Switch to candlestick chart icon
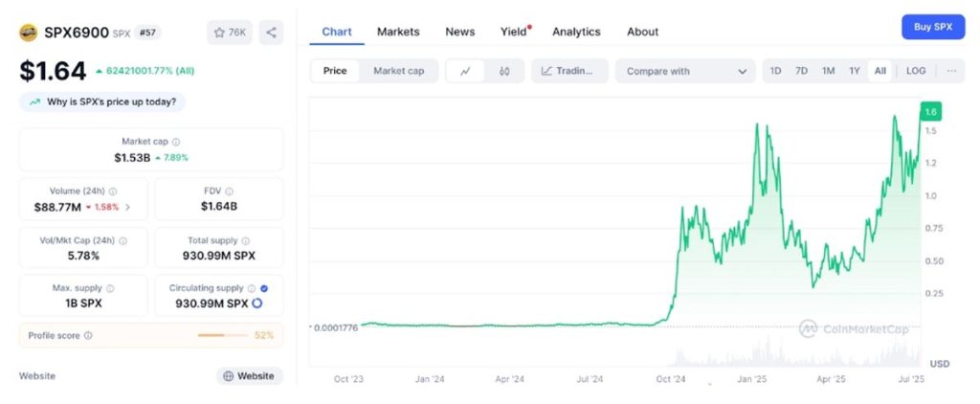The image size is (980, 404). (x=504, y=71)
